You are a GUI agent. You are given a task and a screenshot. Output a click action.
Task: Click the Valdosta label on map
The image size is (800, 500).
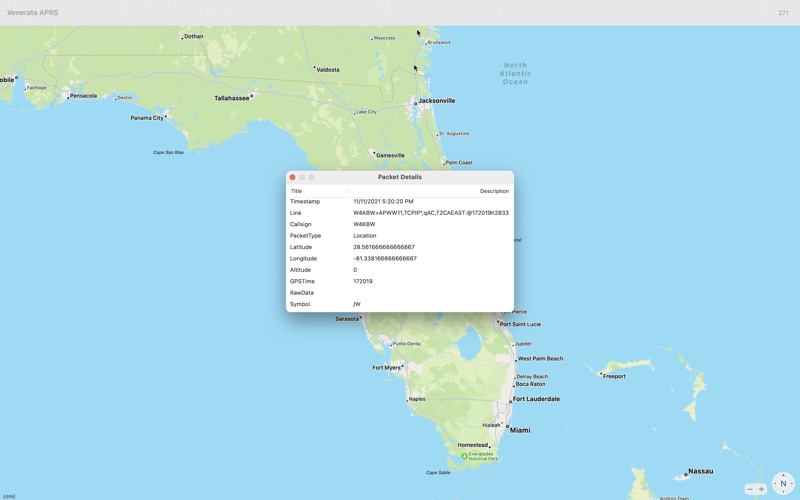click(x=328, y=70)
